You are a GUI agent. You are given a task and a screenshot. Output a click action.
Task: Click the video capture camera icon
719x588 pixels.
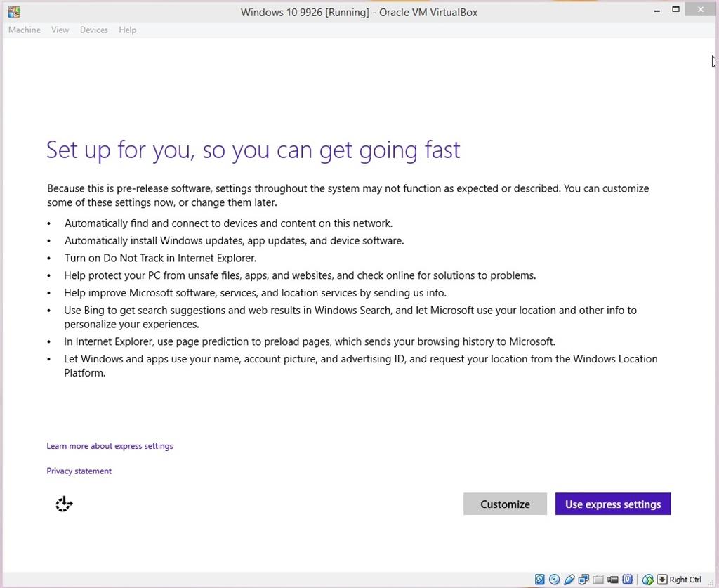612,580
